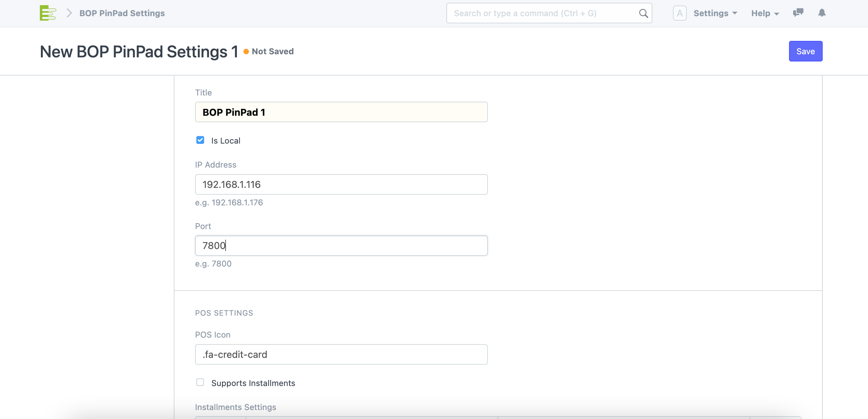Viewport: 868px width, 419px height.
Task: Focus the command search bar
Action: [x=549, y=13]
